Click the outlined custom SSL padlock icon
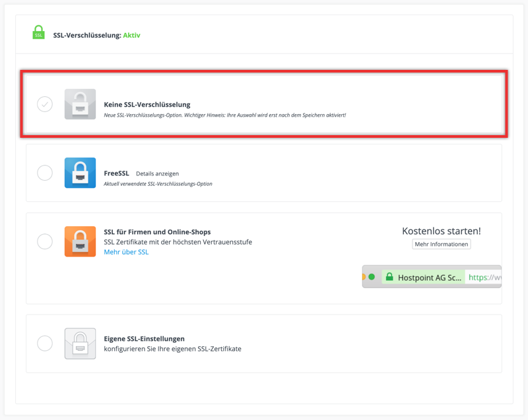 coord(80,344)
